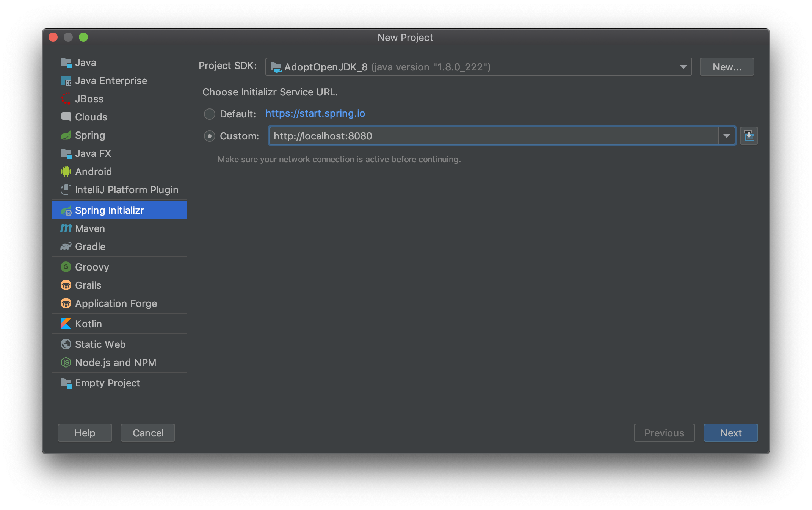
Task: Select Grails in the project types
Action: click(x=119, y=285)
